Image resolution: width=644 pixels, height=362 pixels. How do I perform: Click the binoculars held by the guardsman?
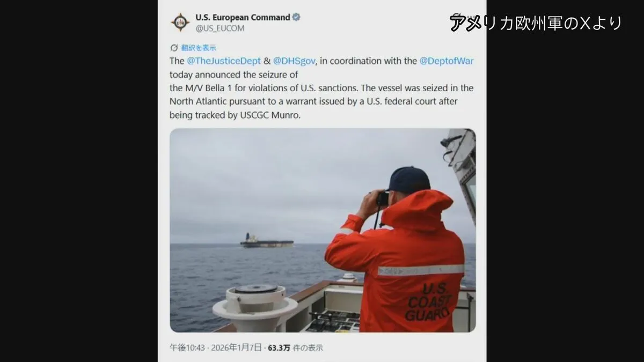[x=382, y=198]
